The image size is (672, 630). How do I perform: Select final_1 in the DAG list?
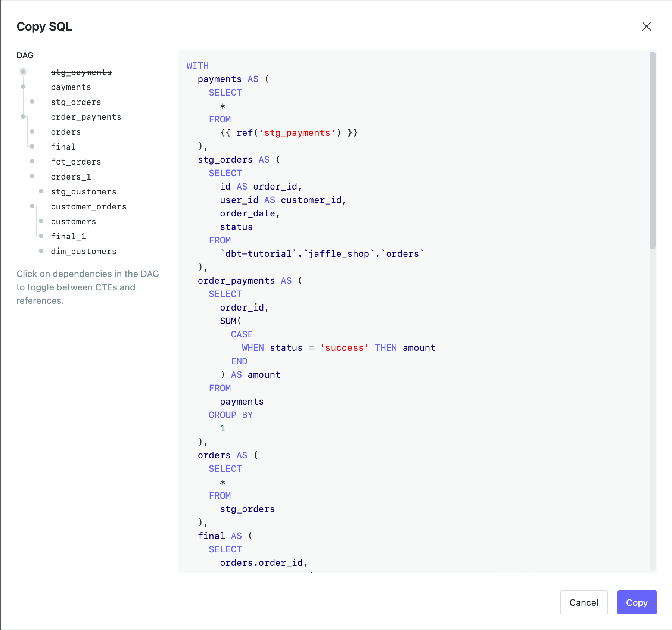coord(69,236)
